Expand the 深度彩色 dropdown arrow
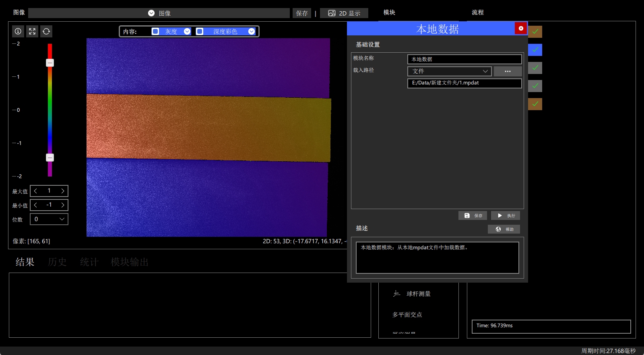Screen dimensions: 644x355 (252, 31)
